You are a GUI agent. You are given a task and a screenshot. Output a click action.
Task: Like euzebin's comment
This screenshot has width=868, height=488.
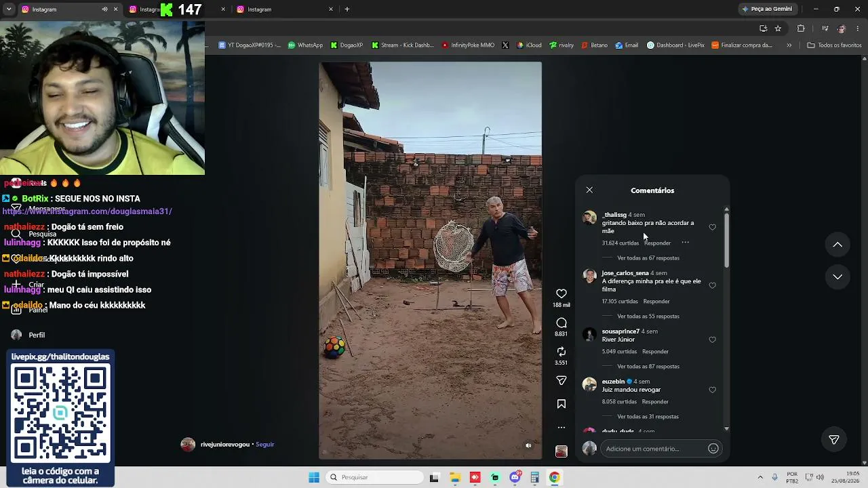(x=712, y=390)
